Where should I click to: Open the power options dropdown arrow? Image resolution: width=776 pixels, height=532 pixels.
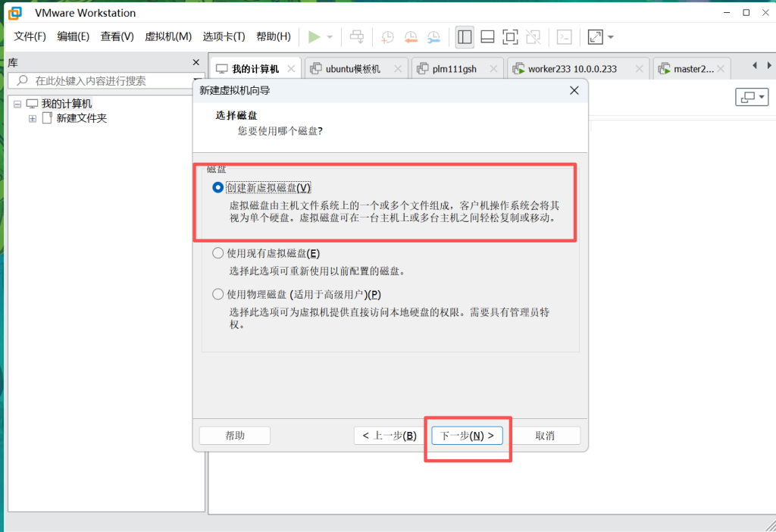coord(330,36)
